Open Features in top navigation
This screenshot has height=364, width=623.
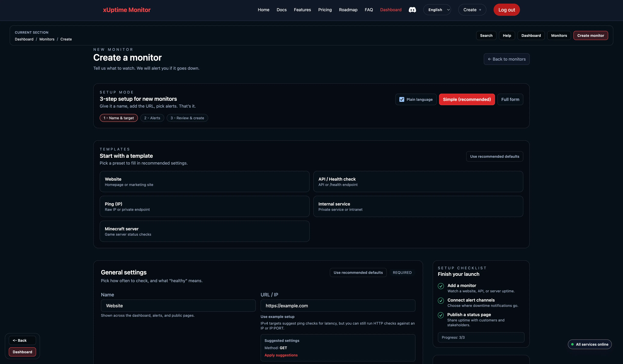point(302,10)
